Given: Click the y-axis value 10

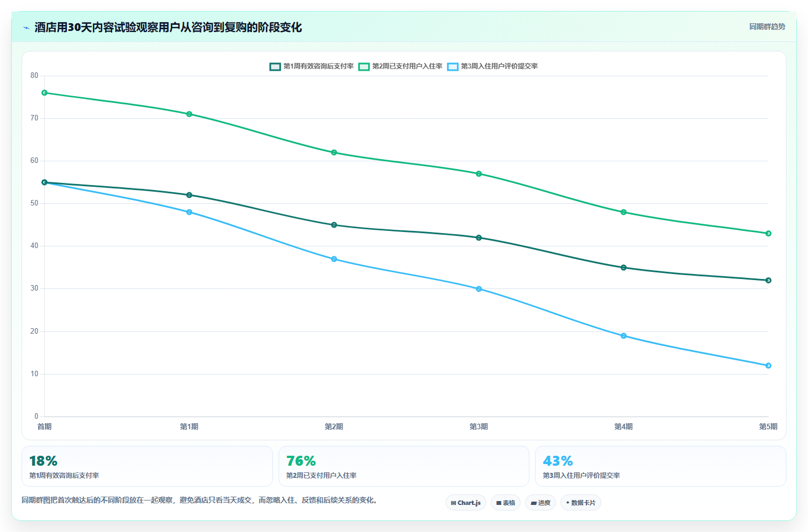Looking at the screenshot, I should pos(34,374).
